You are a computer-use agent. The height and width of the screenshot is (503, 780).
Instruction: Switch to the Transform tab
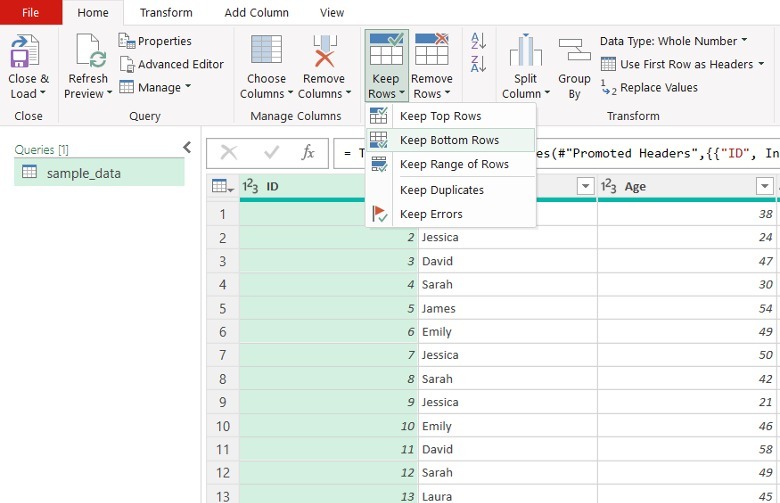click(166, 13)
